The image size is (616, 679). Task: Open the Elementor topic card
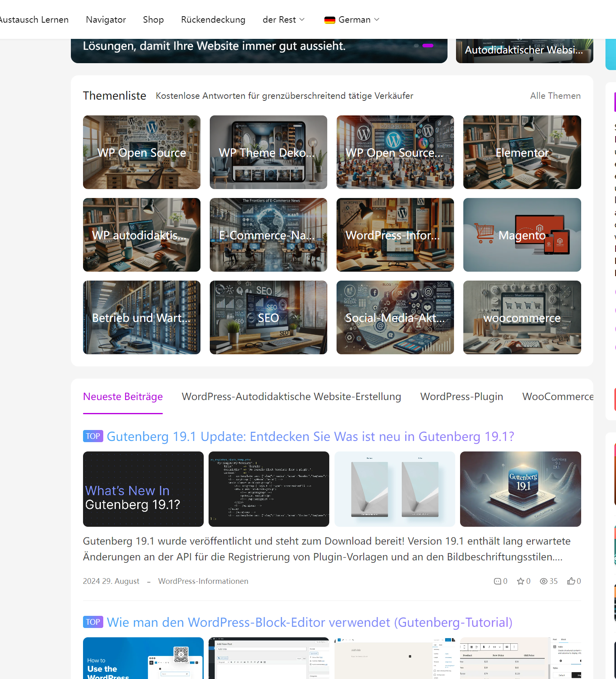tap(522, 152)
